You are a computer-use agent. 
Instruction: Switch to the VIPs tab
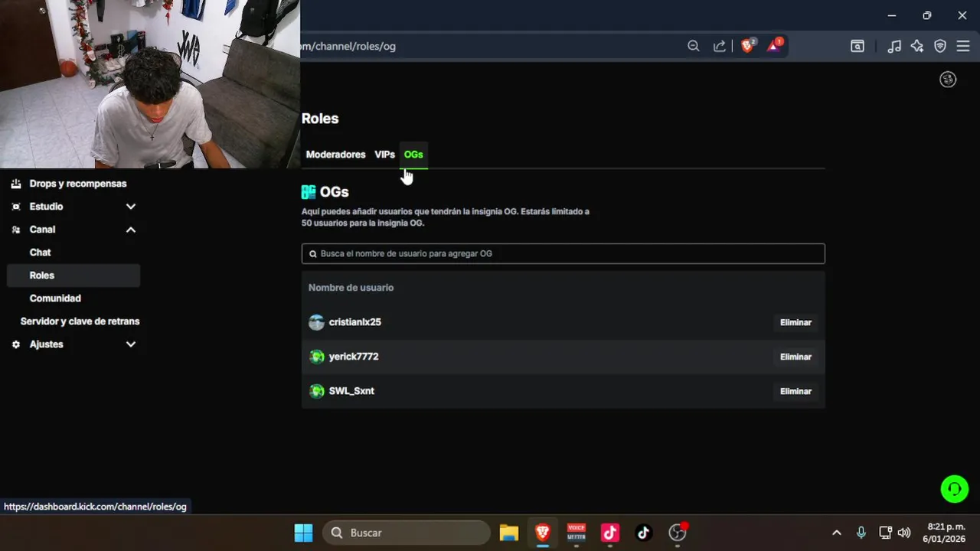[x=384, y=155]
